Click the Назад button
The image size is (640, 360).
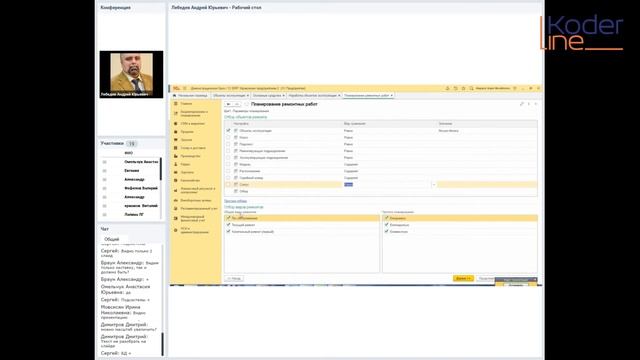click(x=234, y=278)
